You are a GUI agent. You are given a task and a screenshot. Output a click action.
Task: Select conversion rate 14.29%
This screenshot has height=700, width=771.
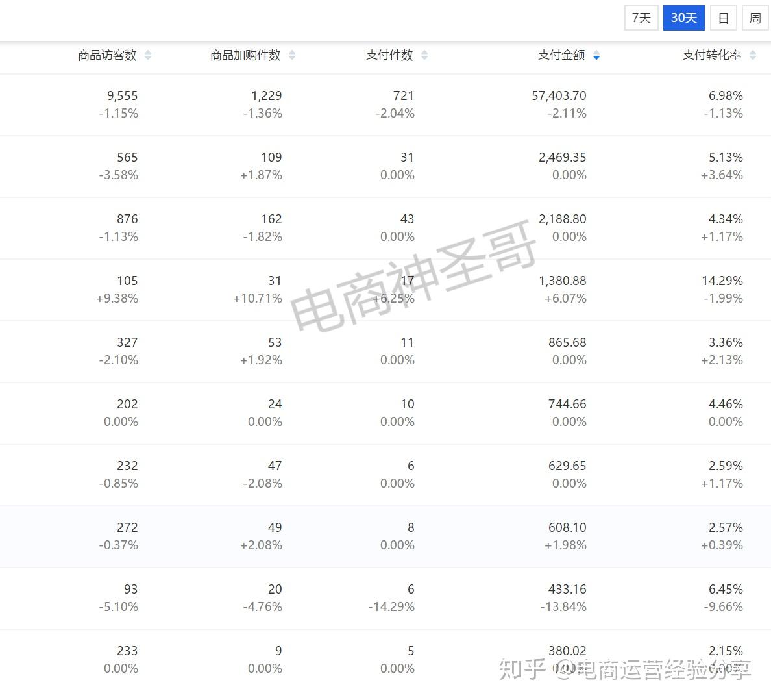(722, 281)
